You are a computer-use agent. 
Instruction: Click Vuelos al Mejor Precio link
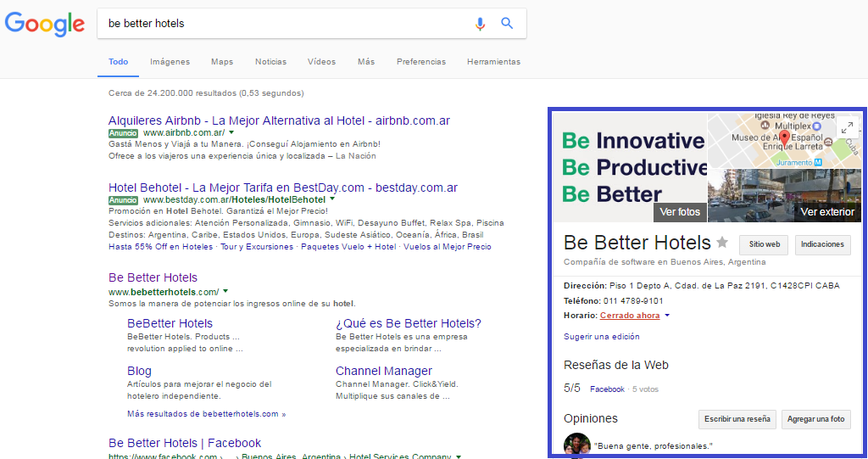(448, 247)
